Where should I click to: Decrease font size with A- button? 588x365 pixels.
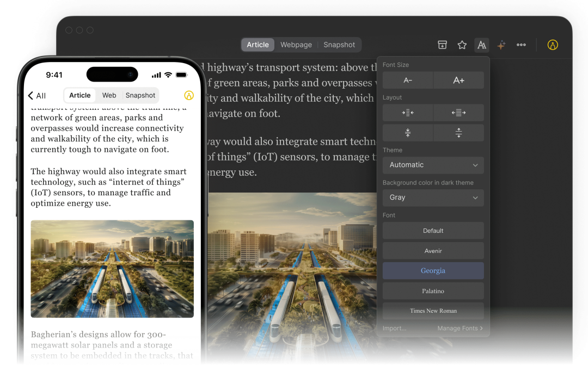coord(408,80)
